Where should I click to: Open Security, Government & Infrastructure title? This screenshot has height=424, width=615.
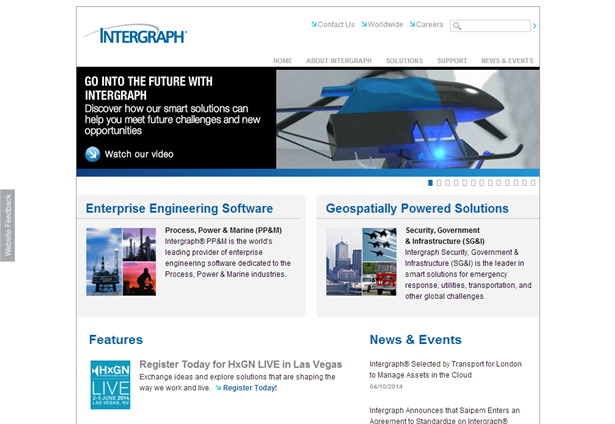pyautogui.click(x=445, y=236)
